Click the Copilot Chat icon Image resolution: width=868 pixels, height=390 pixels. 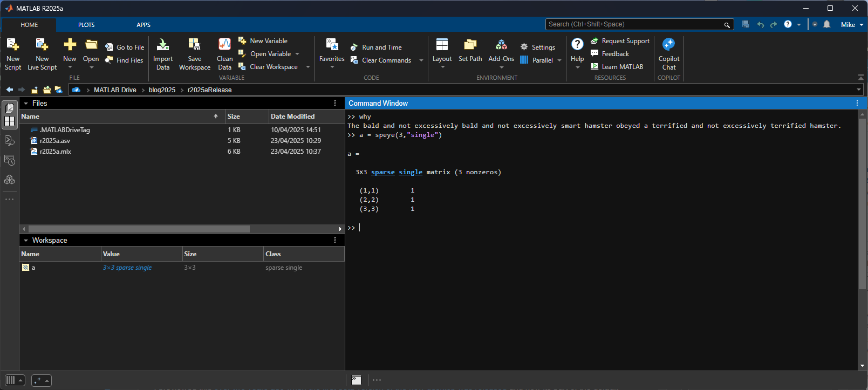(x=668, y=45)
